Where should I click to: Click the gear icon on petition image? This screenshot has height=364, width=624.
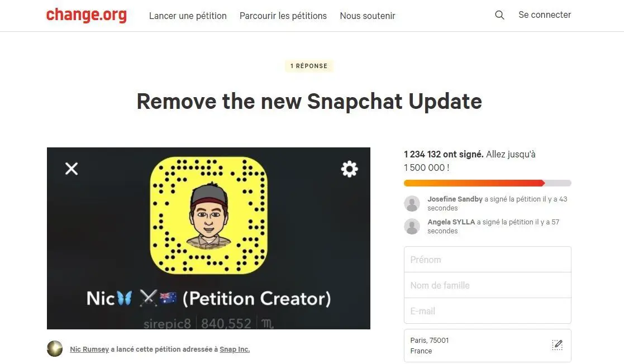(x=349, y=169)
